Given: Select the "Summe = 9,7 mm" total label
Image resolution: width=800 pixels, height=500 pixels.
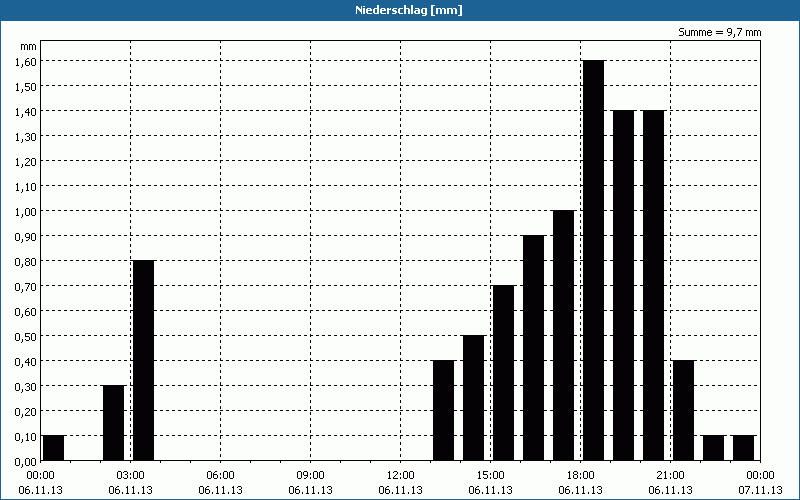Looking at the screenshot, I should click(x=719, y=32).
